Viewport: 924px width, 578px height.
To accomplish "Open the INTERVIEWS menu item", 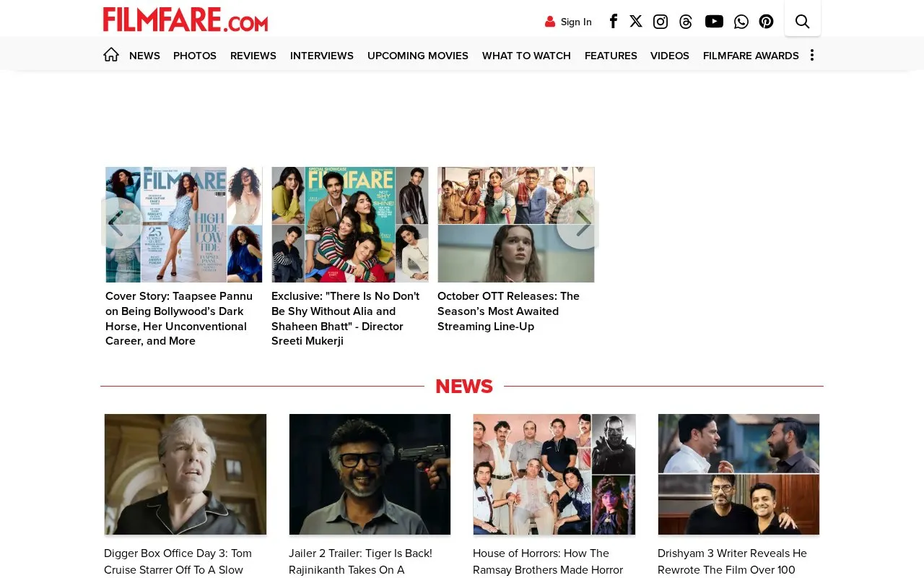I will point(322,56).
